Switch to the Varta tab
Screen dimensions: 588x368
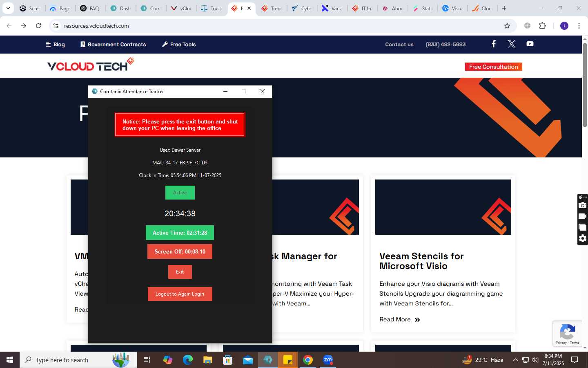(x=332, y=8)
